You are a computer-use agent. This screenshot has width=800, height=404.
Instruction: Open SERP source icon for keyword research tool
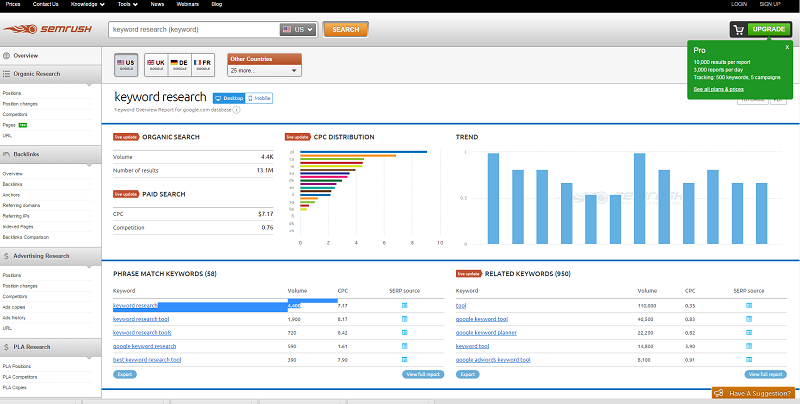405,319
